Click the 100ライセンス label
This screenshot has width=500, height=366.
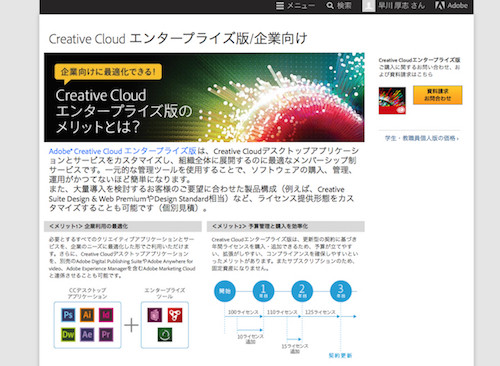coord(243,312)
